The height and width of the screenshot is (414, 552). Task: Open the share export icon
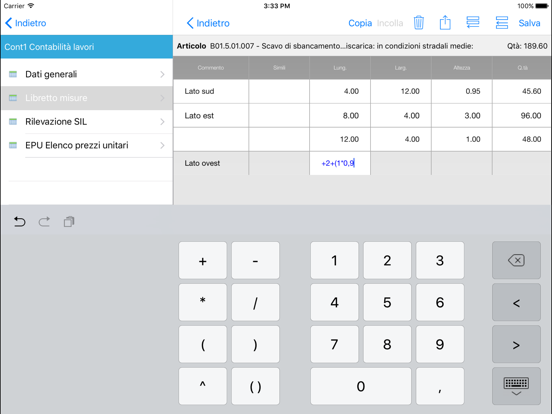click(x=445, y=23)
